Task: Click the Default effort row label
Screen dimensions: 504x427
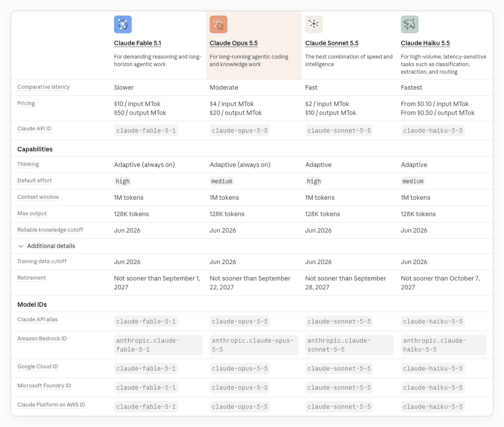Action: (35, 180)
